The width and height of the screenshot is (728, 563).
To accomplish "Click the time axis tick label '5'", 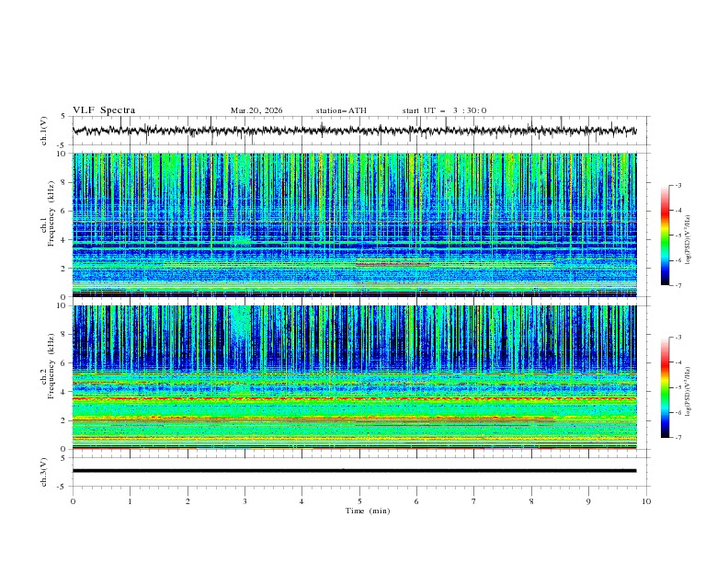I will (359, 501).
